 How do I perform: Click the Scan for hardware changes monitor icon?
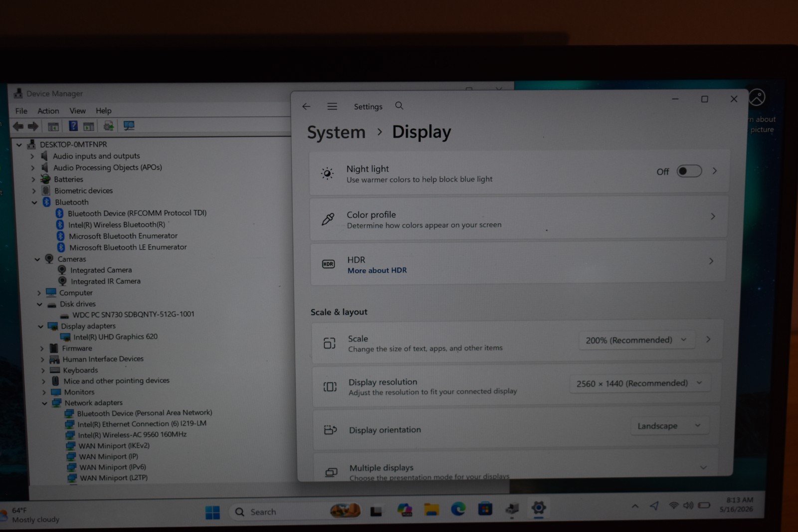[x=129, y=126]
